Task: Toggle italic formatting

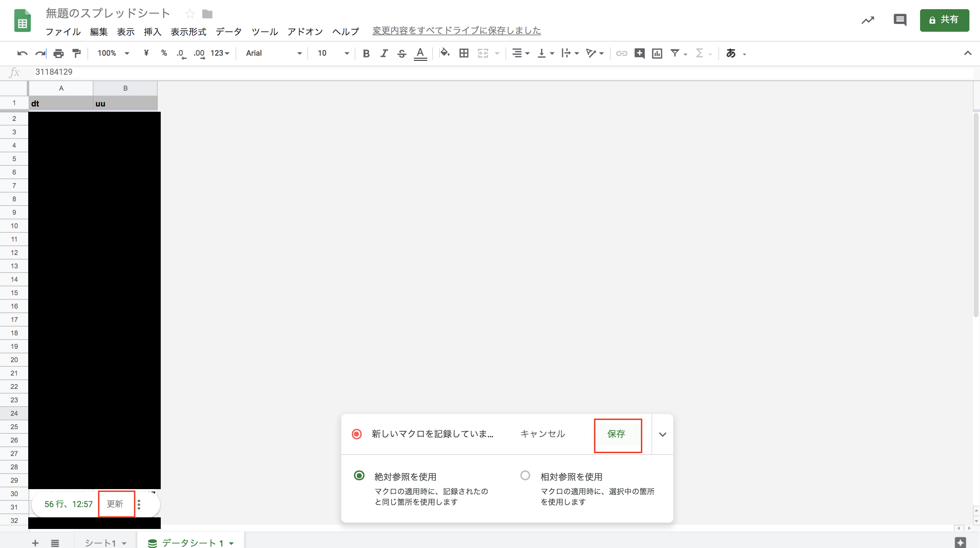Action: pos(384,53)
